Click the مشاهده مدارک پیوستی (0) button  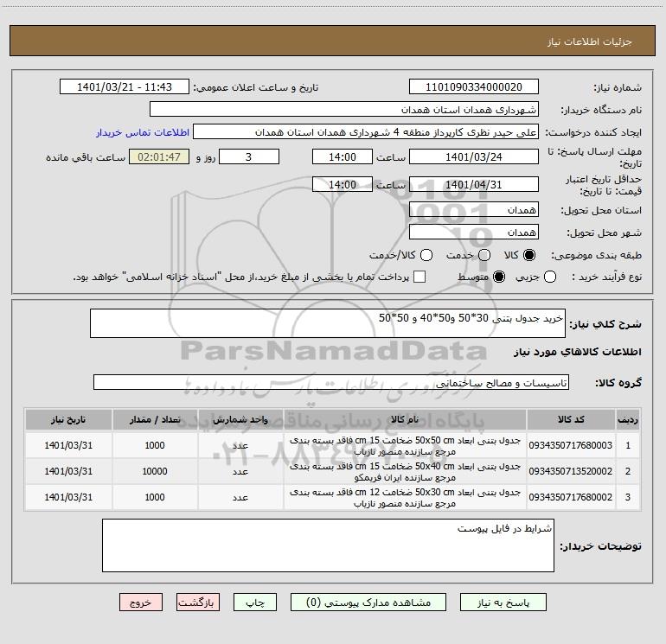(x=368, y=603)
